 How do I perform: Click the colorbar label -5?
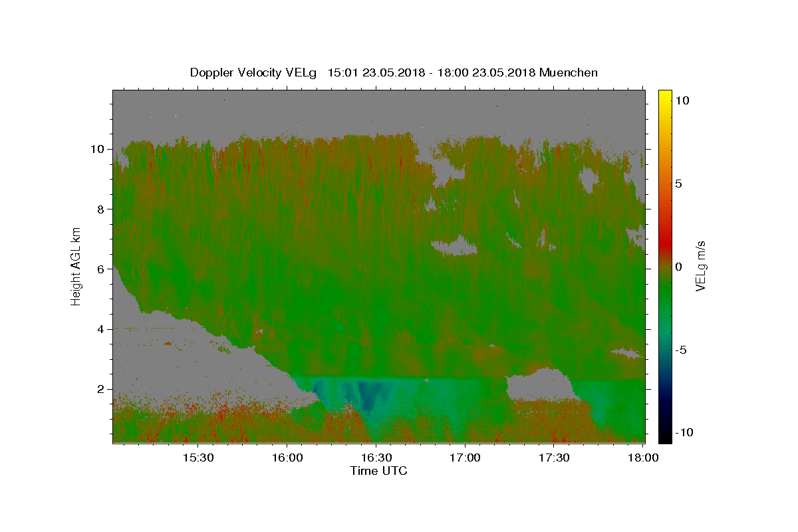click(x=682, y=350)
